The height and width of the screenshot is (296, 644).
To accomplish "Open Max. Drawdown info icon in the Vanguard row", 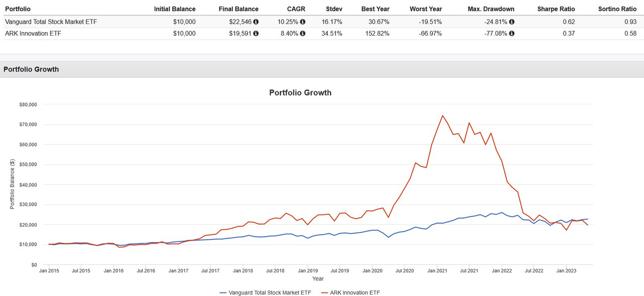I will coord(512,21).
